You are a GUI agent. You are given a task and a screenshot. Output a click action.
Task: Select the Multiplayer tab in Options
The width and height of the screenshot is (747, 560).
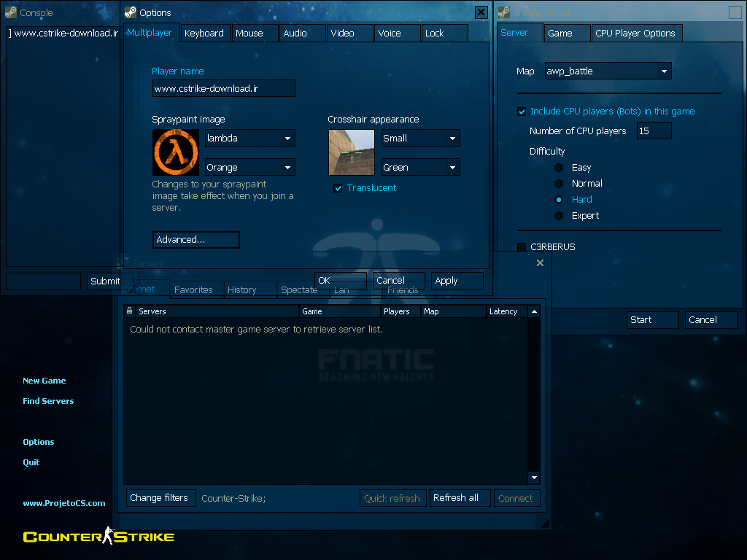click(151, 33)
